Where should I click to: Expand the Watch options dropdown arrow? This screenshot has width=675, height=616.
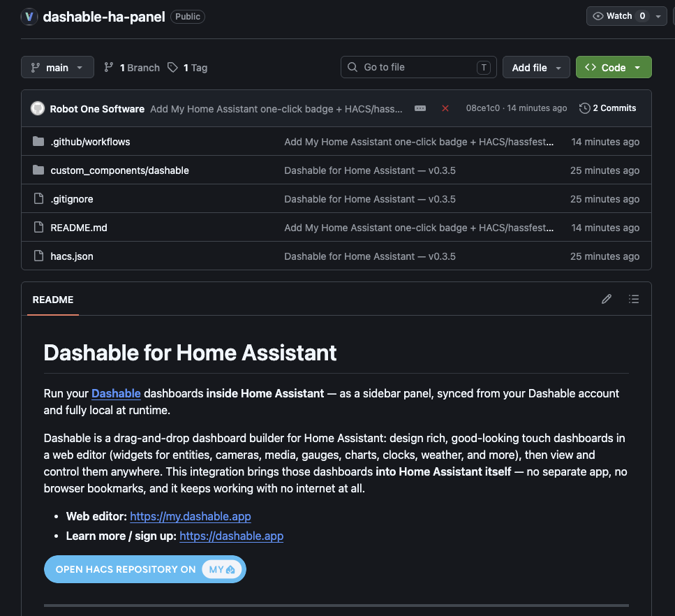pos(658,16)
